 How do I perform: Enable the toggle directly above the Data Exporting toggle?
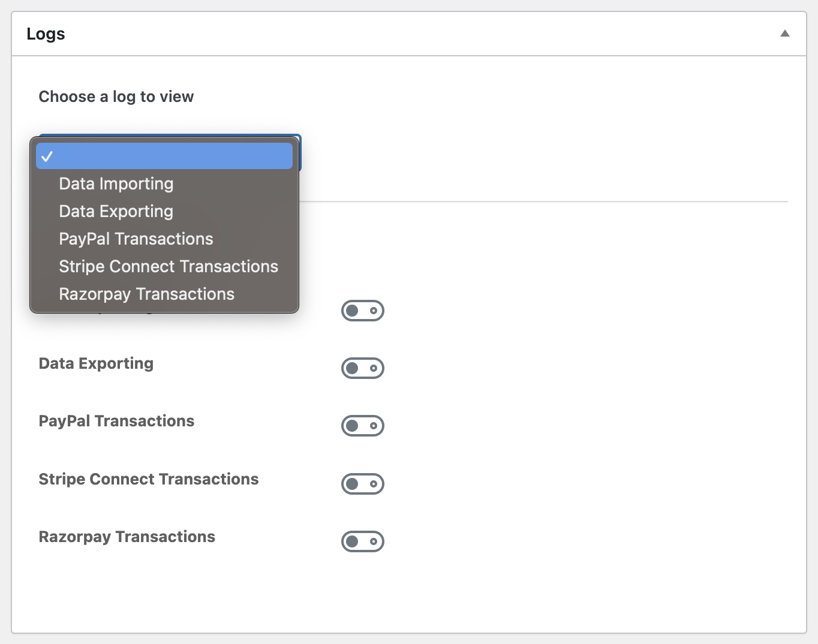[363, 311]
